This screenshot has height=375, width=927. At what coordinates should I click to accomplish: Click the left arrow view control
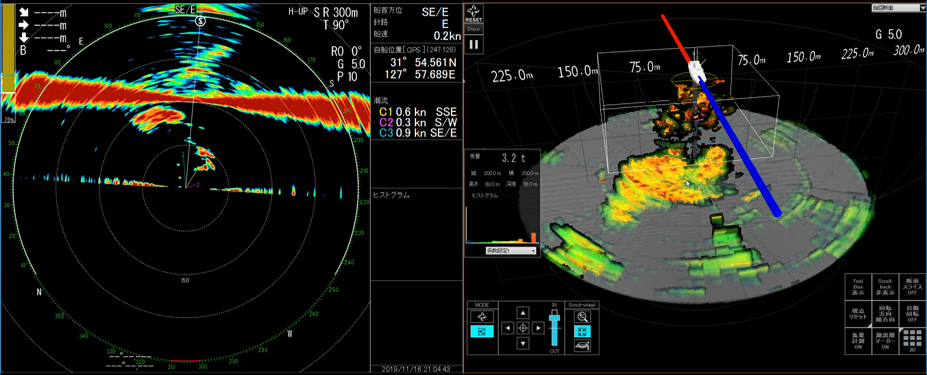coord(507,328)
